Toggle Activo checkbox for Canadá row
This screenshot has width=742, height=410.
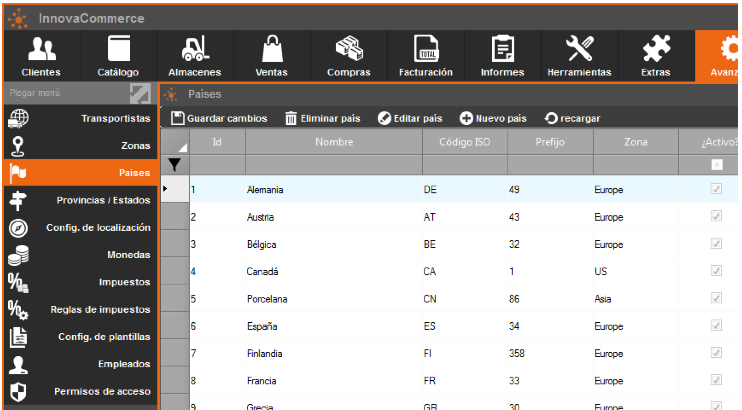pyautogui.click(x=715, y=271)
